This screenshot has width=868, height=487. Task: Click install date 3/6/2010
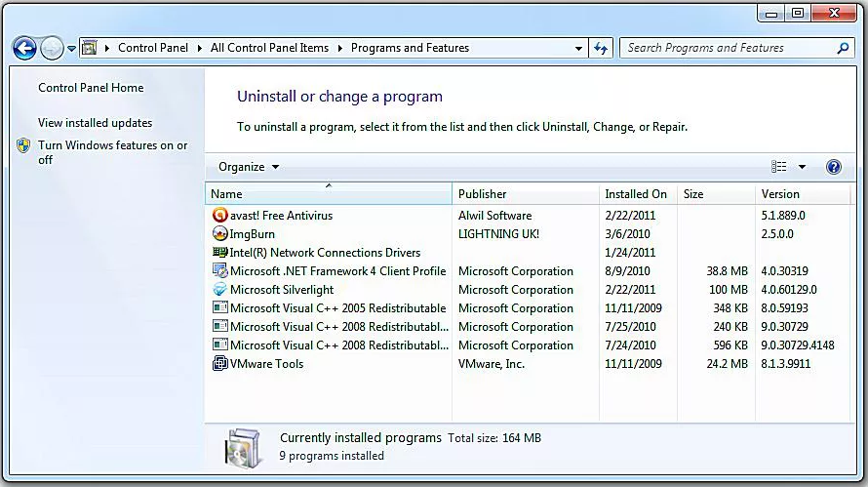[x=627, y=234]
